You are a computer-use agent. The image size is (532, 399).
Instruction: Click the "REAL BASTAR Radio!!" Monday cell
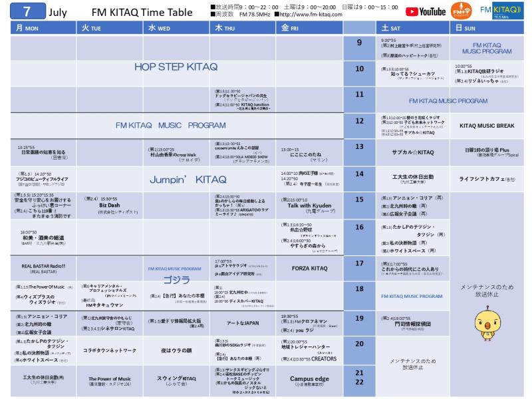click(x=43, y=267)
